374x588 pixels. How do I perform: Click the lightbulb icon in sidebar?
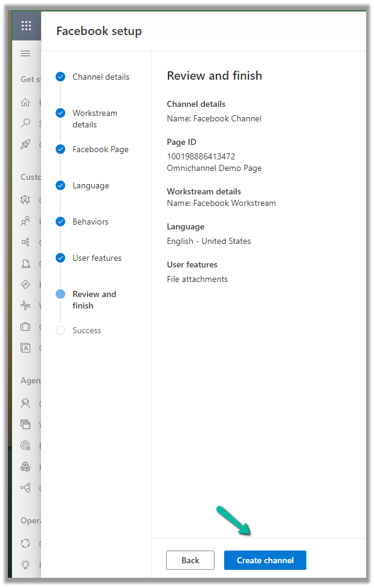click(25, 563)
